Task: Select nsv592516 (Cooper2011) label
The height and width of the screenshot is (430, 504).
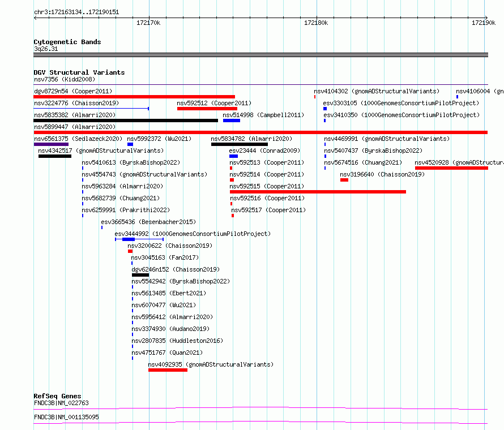Action: click(x=267, y=198)
